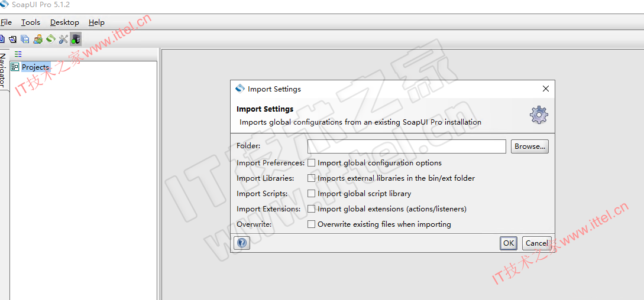Open the community forum people icon
Screen dimensions: 644x300
(38, 40)
